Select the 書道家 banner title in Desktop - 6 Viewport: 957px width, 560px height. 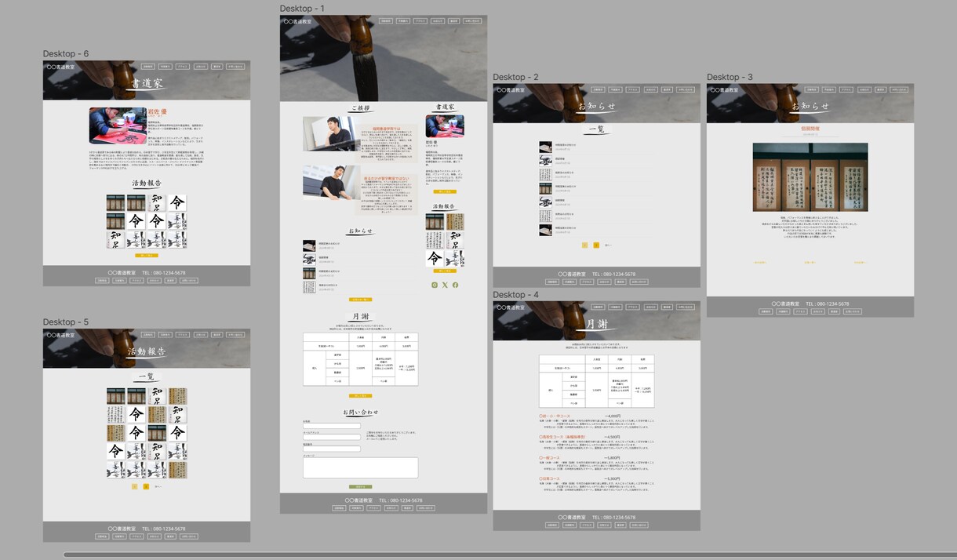click(x=147, y=83)
